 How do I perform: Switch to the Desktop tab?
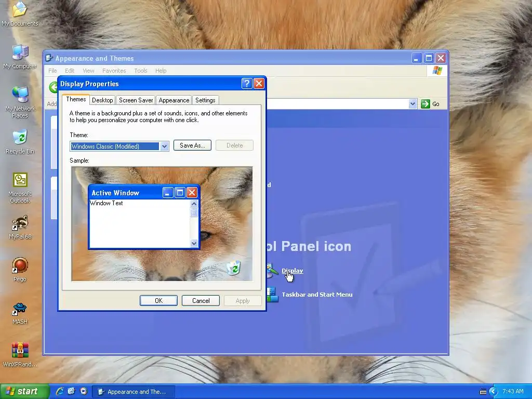pos(102,100)
